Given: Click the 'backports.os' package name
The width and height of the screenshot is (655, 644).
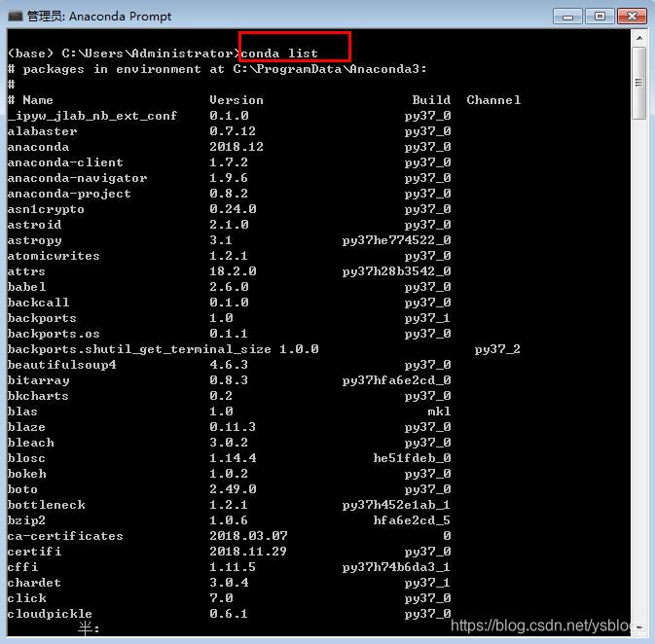Looking at the screenshot, I should tap(54, 334).
